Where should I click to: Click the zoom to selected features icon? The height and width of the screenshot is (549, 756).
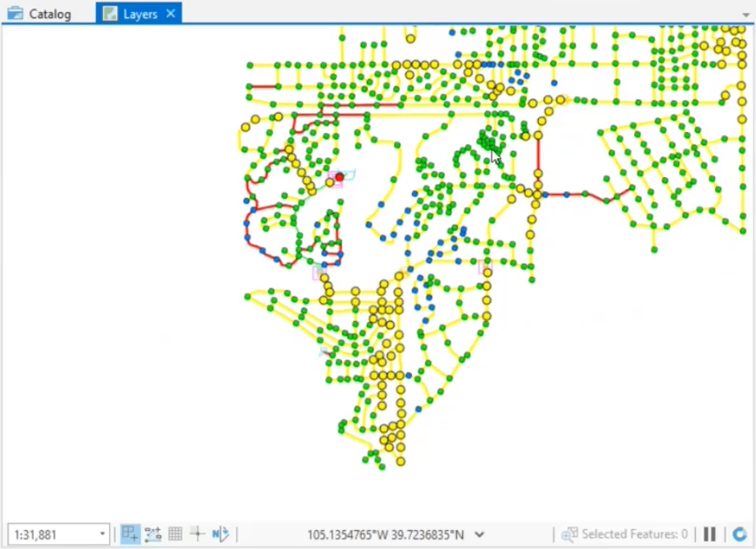point(569,534)
